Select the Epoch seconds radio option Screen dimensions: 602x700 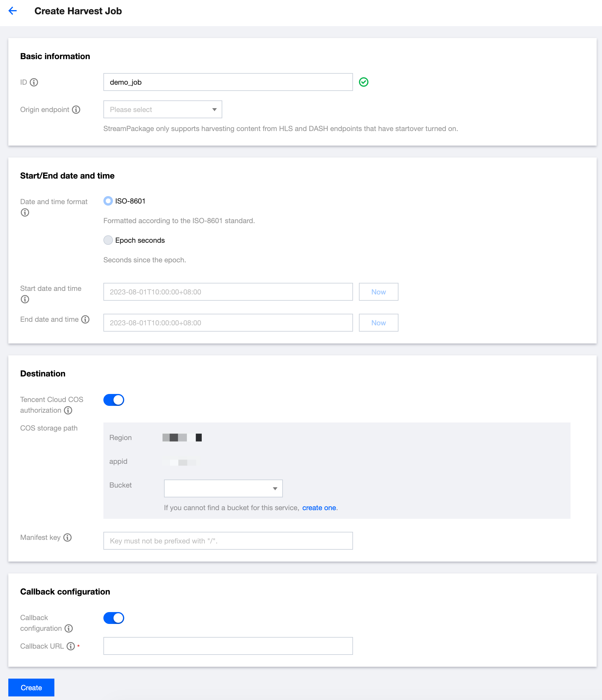pyautogui.click(x=108, y=240)
